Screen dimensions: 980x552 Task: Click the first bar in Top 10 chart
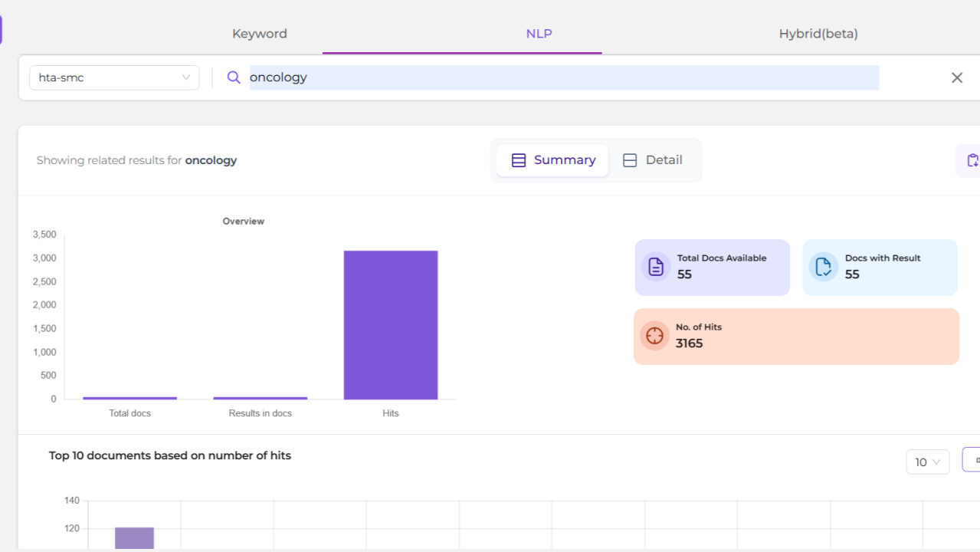click(134, 537)
